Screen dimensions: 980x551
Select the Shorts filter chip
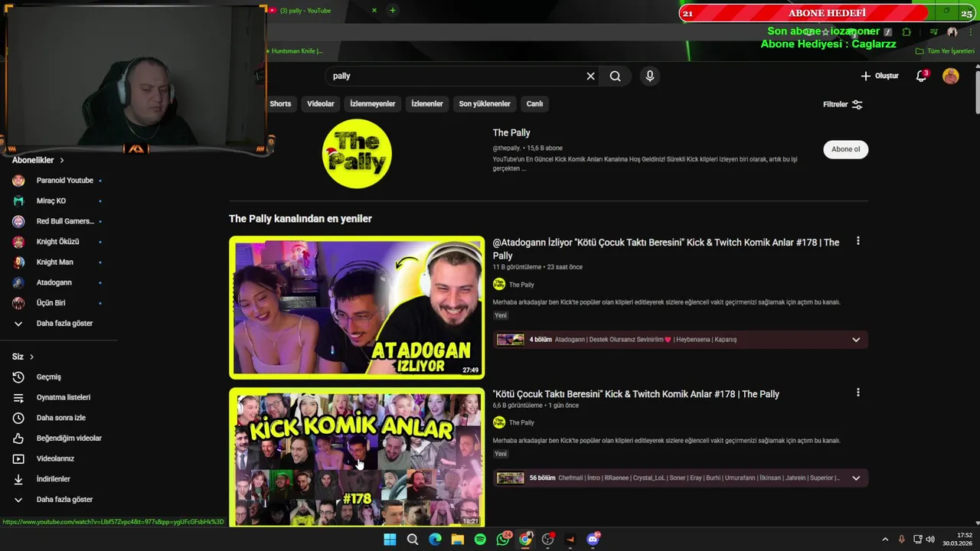(280, 104)
